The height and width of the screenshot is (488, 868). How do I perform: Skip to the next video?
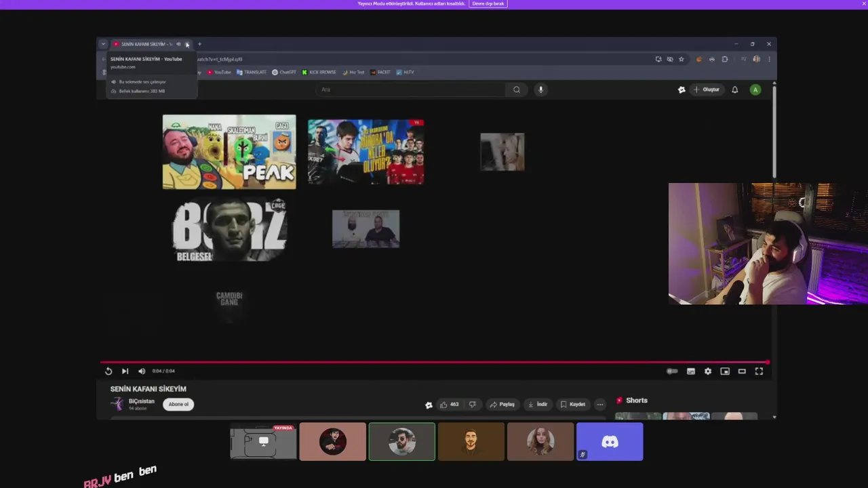(125, 371)
